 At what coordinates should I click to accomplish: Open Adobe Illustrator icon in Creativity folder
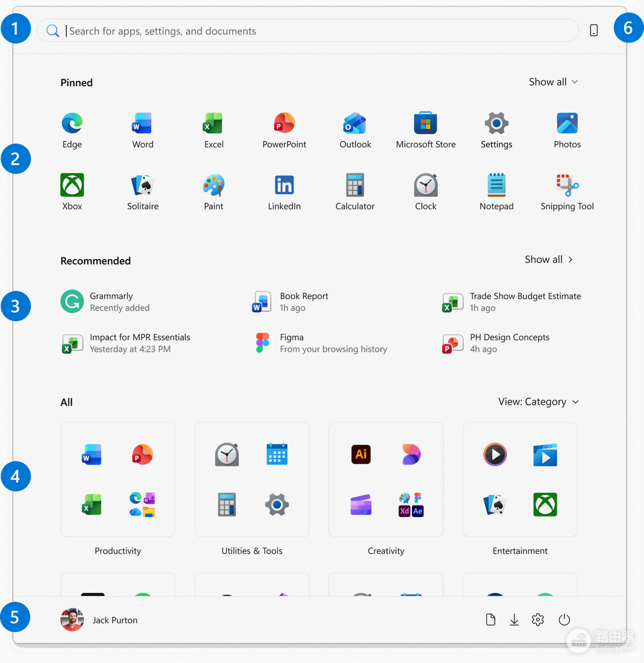click(x=361, y=454)
